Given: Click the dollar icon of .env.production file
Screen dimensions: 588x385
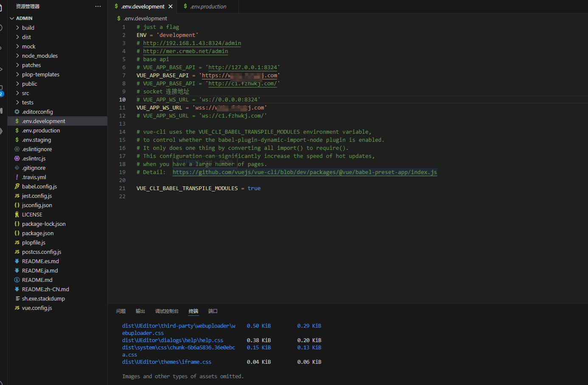Looking at the screenshot, I should coord(17,130).
